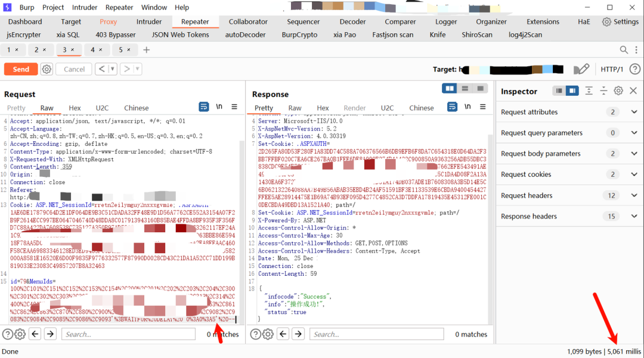Jump to previous request search match
644x358 pixels.
[x=35, y=334]
